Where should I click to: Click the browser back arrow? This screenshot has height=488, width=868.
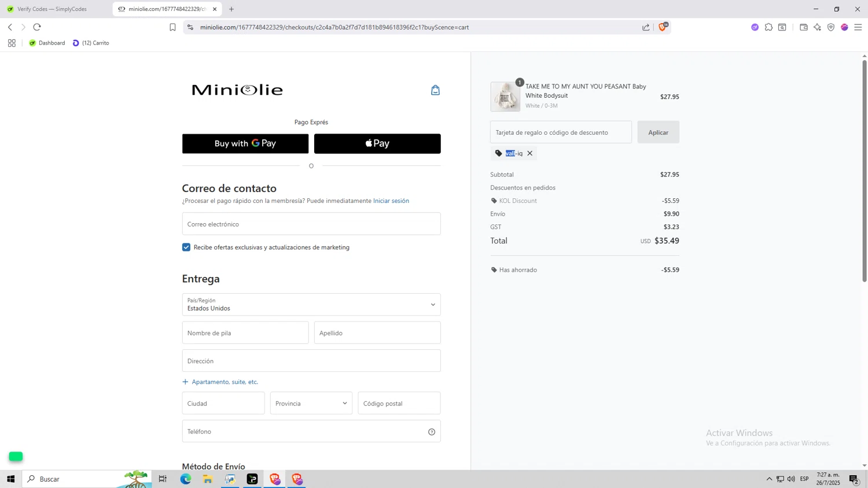[x=10, y=27]
